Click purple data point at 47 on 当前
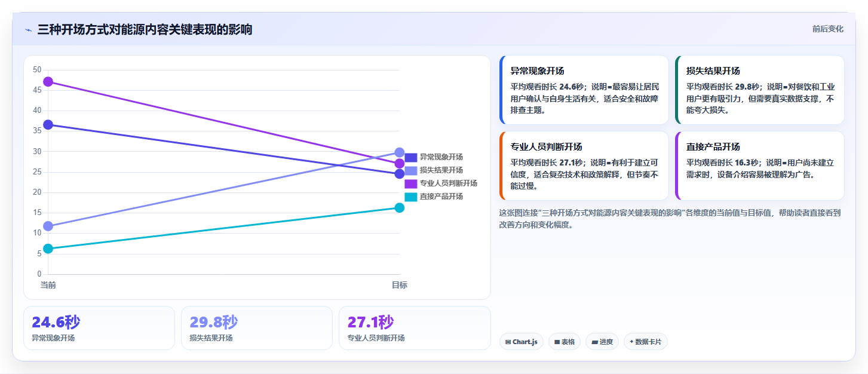868x374 pixels. (48, 82)
